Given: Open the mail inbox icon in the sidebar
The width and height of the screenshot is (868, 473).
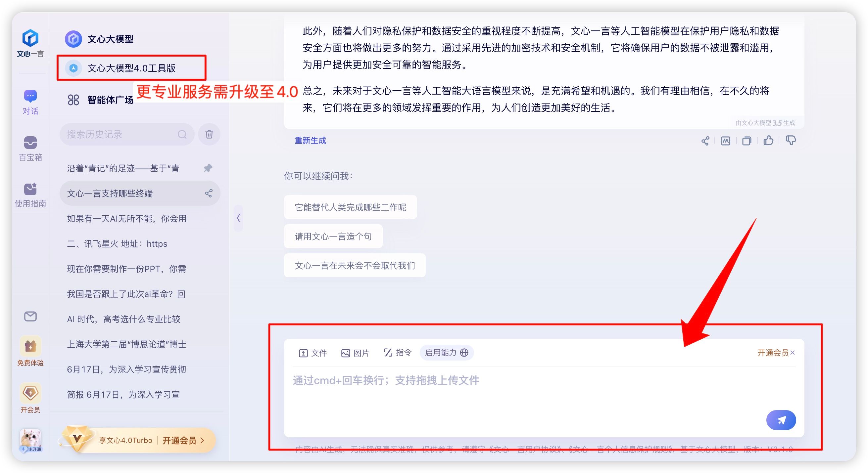Looking at the screenshot, I should 30,317.
